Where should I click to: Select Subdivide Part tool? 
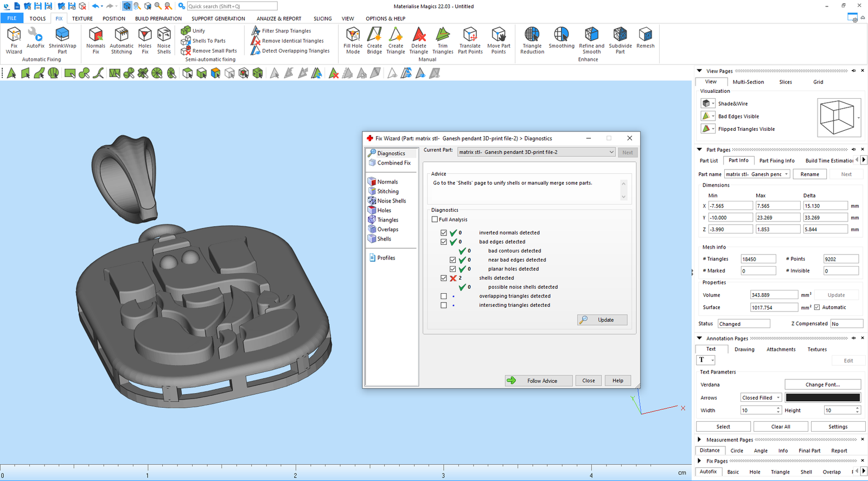tap(620, 40)
